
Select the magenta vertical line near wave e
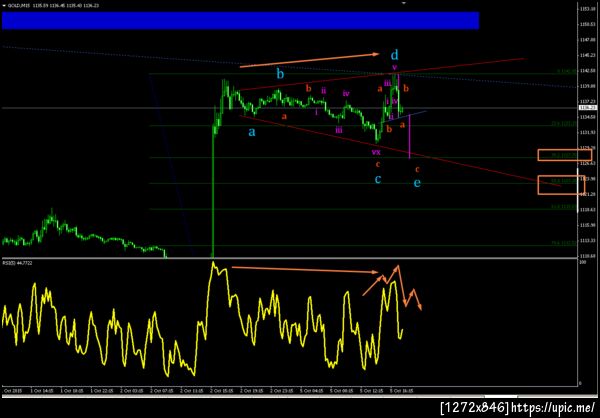[410, 137]
